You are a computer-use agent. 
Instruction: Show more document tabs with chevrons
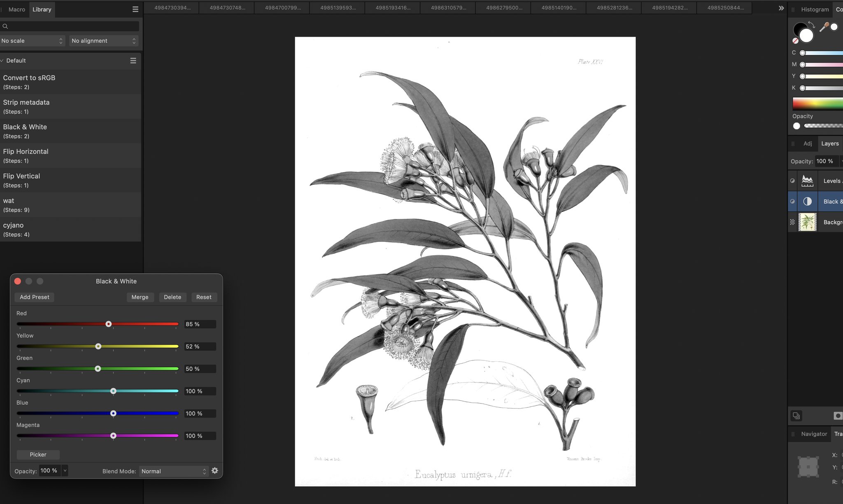pos(781,8)
